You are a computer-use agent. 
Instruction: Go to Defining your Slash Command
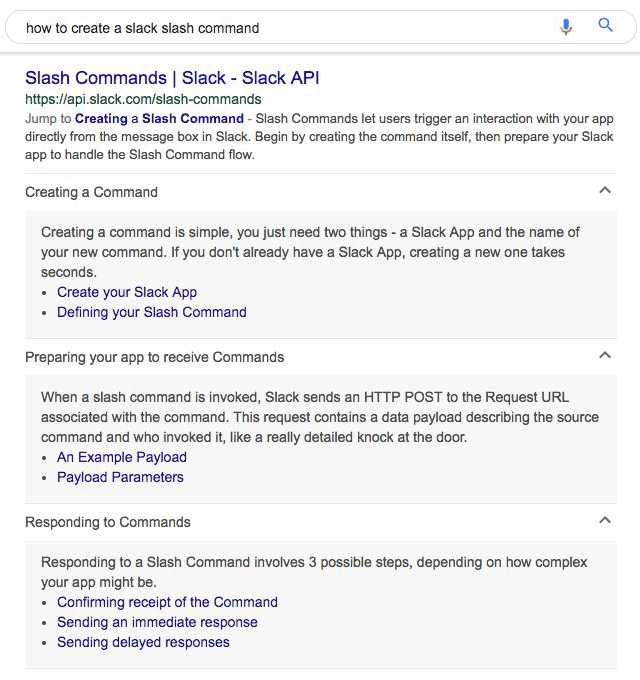tap(151, 312)
